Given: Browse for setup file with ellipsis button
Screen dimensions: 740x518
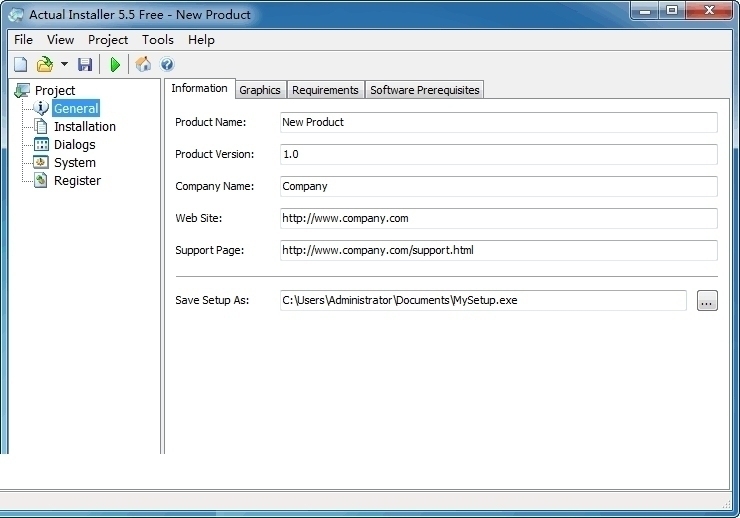Looking at the screenshot, I should coord(707,301).
